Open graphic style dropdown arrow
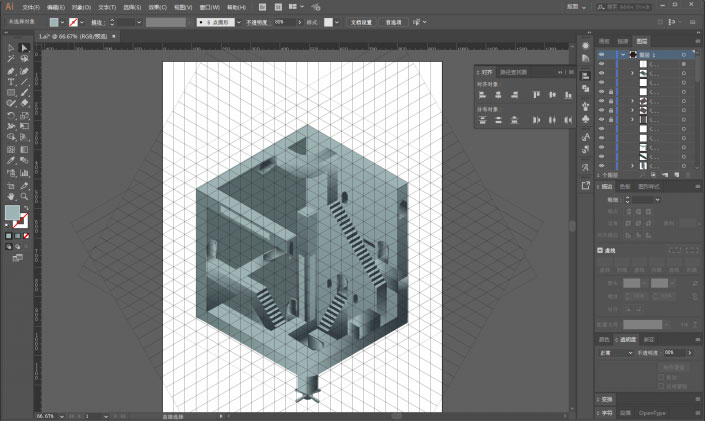Screen dimensions: 705x421 tap(336, 22)
